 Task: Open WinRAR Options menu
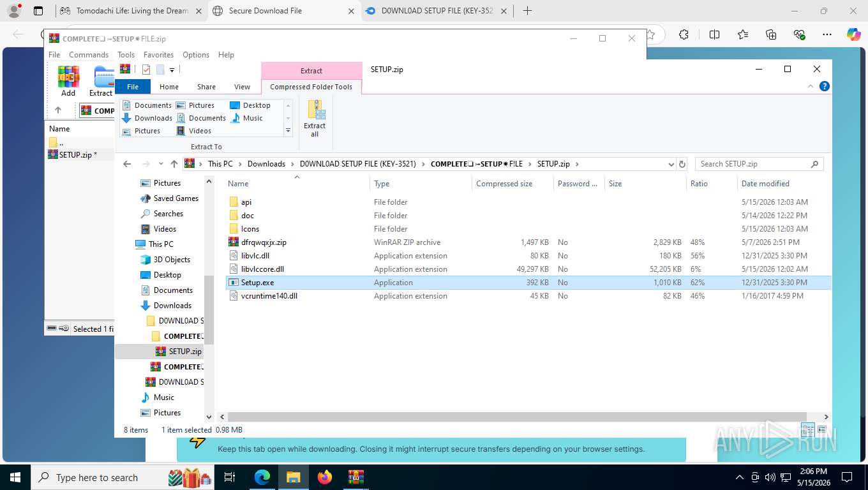[196, 55]
